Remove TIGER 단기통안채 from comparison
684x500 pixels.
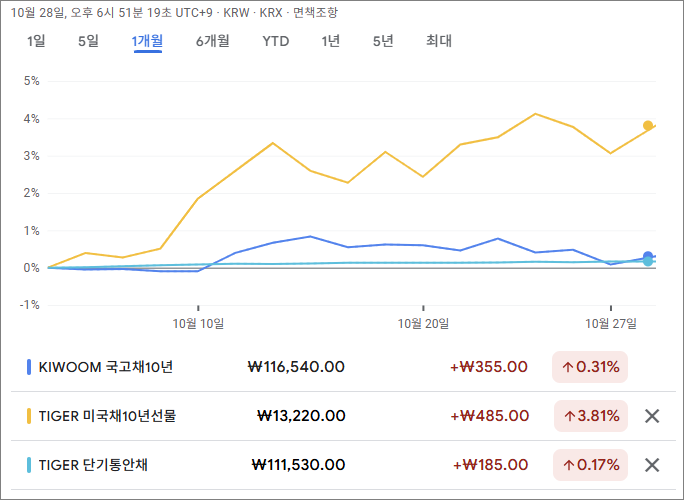[x=652, y=465]
